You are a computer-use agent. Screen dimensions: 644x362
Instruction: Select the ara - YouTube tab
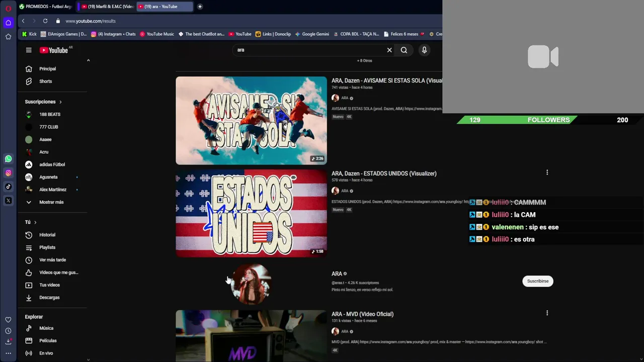tap(165, 7)
